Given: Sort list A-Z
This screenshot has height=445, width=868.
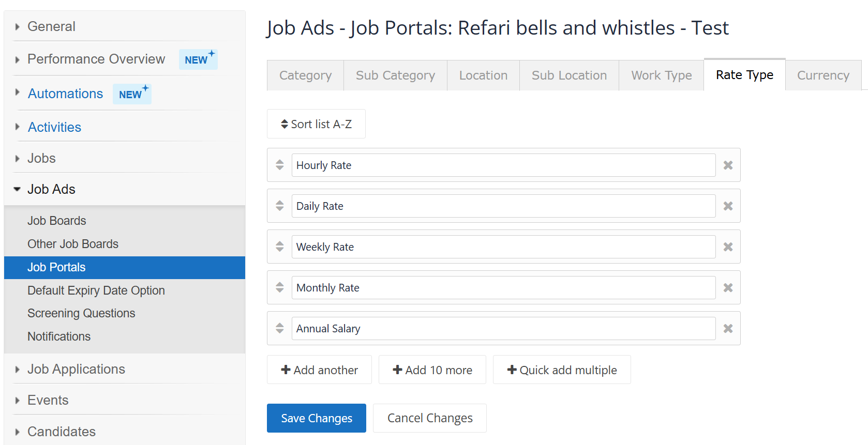Looking at the screenshot, I should tap(316, 124).
